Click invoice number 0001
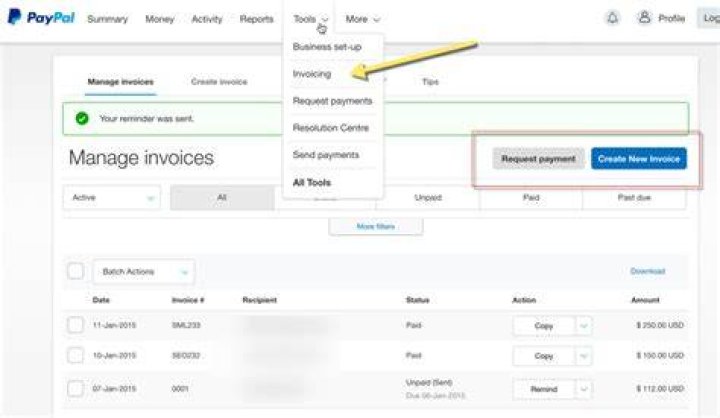 [x=180, y=389]
